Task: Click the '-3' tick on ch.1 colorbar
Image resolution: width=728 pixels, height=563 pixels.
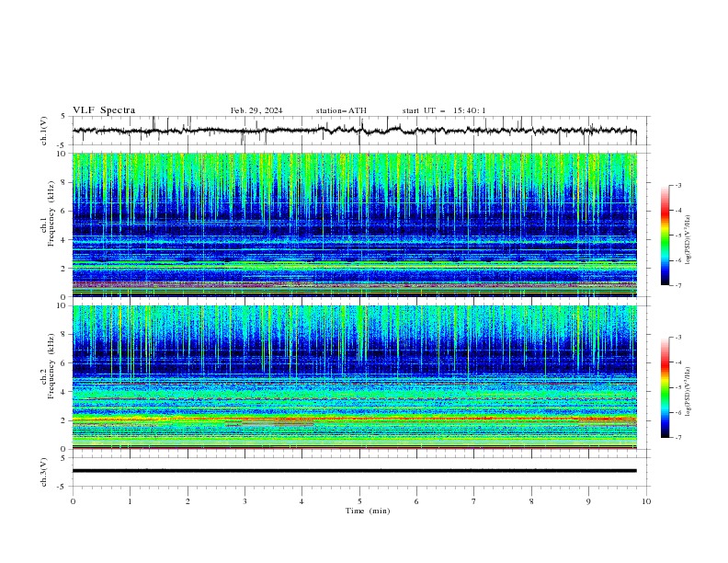Action: click(x=677, y=185)
